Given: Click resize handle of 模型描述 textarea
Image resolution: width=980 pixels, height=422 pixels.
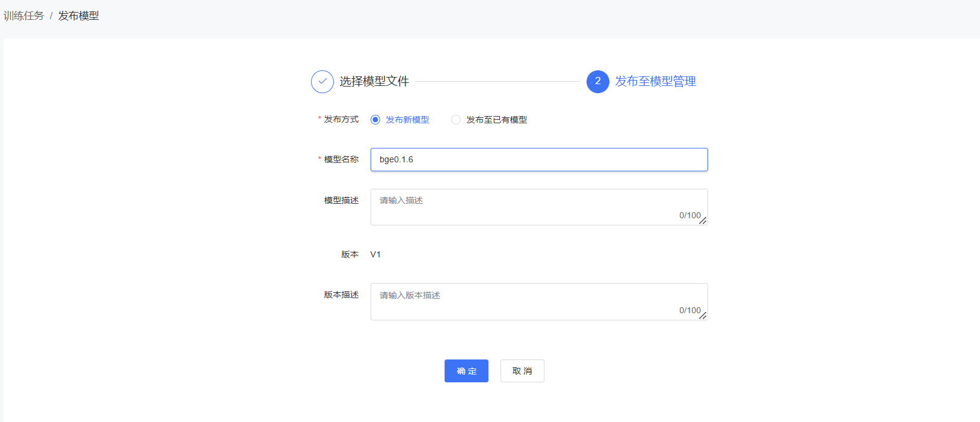Looking at the screenshot, I should [702, 221].
